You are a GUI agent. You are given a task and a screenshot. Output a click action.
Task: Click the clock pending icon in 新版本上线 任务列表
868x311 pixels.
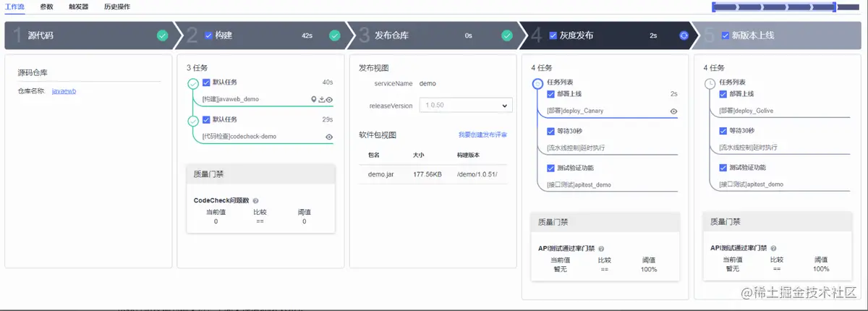point(710,84)
